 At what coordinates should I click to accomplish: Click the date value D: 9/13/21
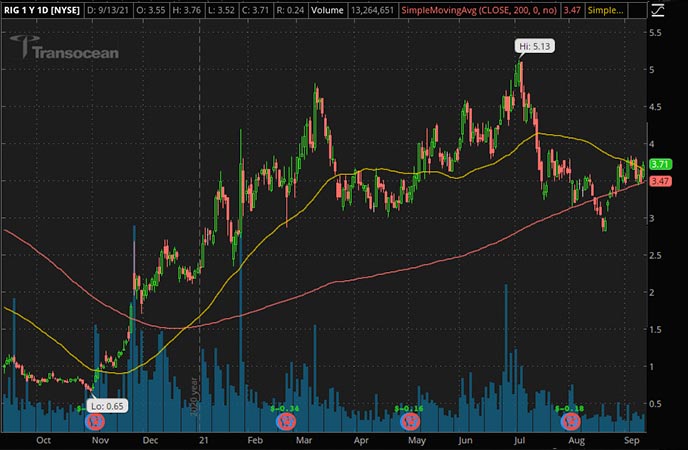click(108, 10)
